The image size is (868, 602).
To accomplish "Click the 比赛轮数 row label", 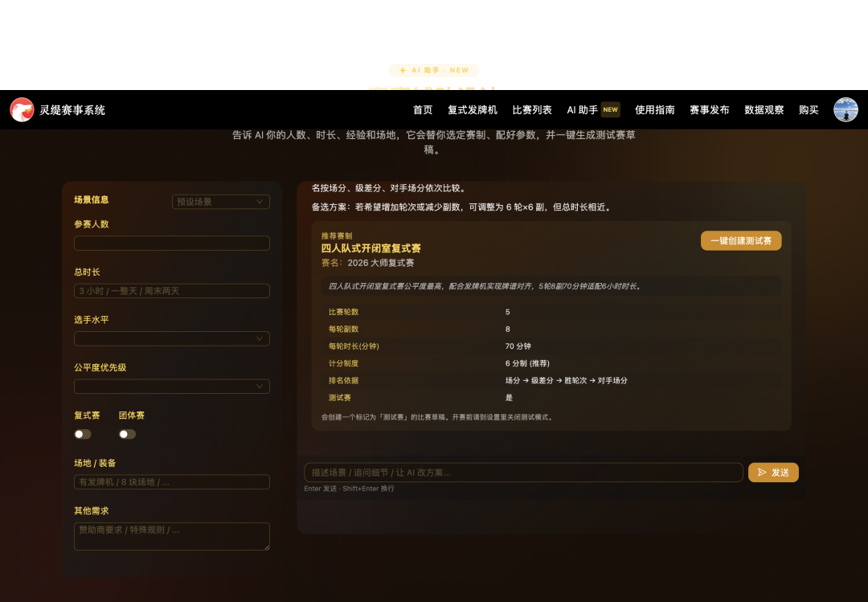I will (x=343, y=312).
